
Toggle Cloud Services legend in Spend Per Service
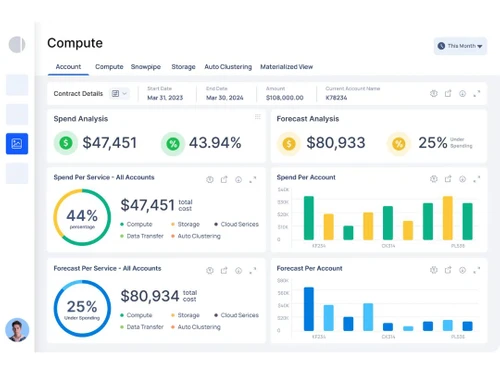coord(236,224)
